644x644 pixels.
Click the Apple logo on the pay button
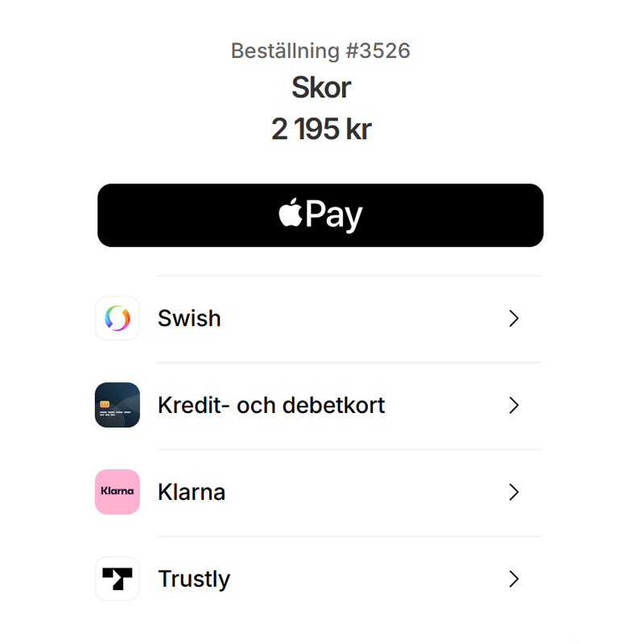point(290,214)
